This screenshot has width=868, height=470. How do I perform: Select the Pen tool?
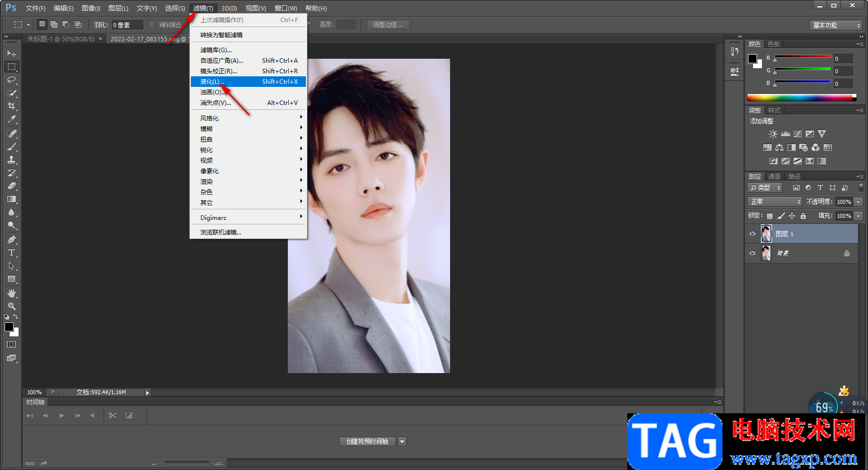click(12, 240)
